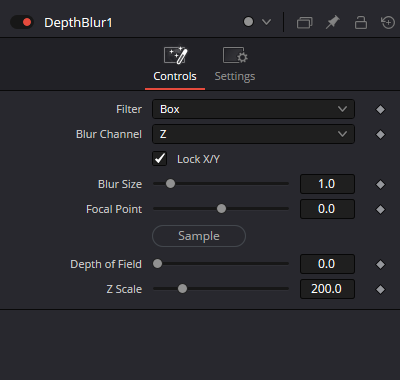Click the Blur Size label
The image size is (400, 380).
120,184
